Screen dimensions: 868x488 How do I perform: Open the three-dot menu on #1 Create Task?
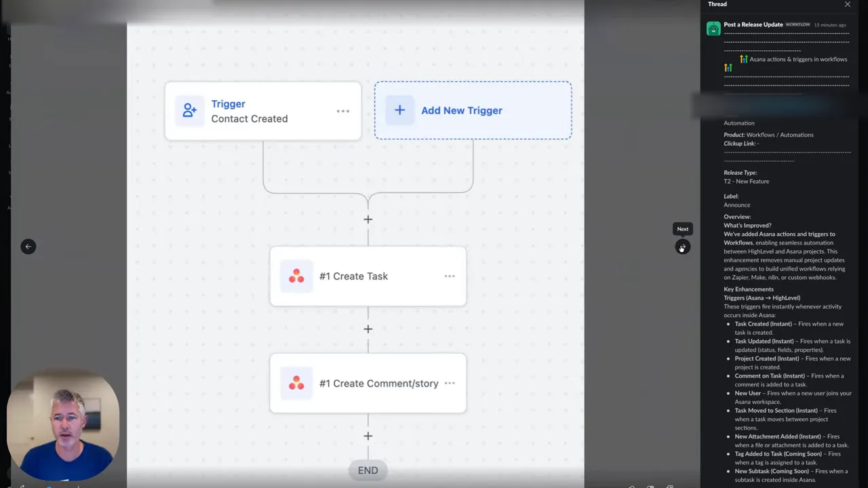click(450, 276)
